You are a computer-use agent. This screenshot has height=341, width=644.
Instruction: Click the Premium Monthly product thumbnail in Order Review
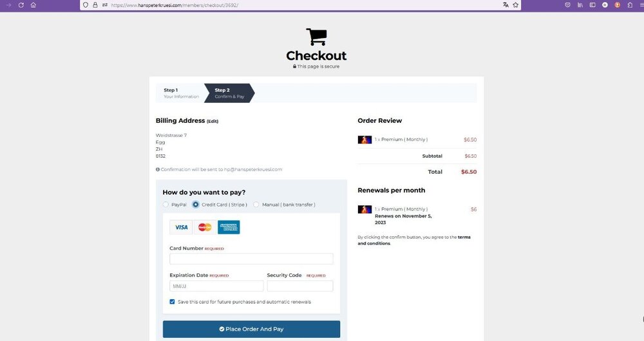365,140
